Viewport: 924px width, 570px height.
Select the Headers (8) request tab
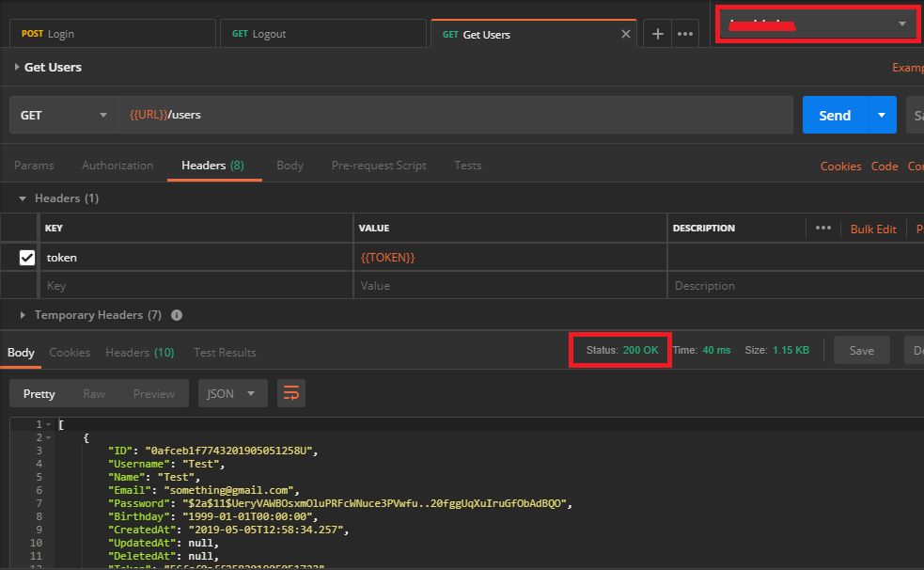tap(212, 166)
